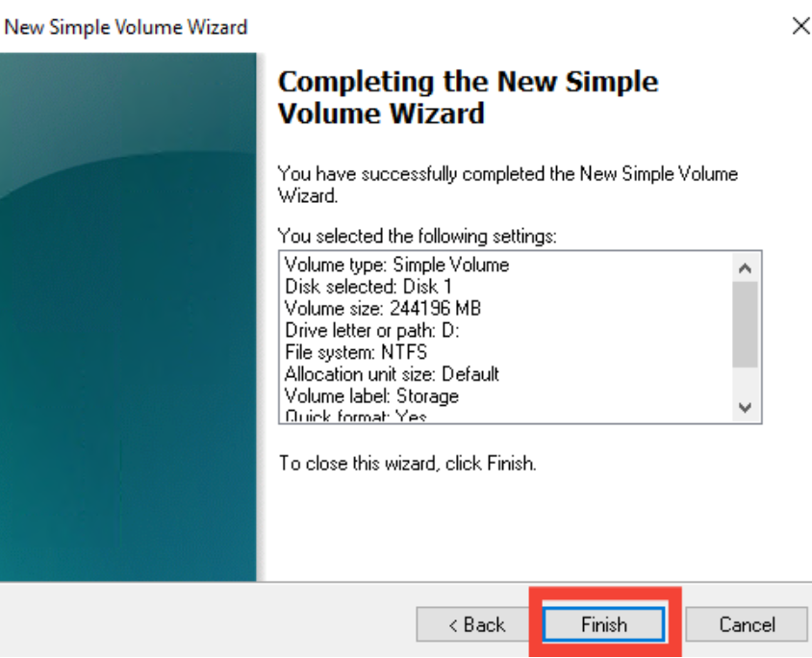The width and height of the screenshot is (812, 658).
Task: Click the teal wizard side banner
Action: tap(128, 316)
